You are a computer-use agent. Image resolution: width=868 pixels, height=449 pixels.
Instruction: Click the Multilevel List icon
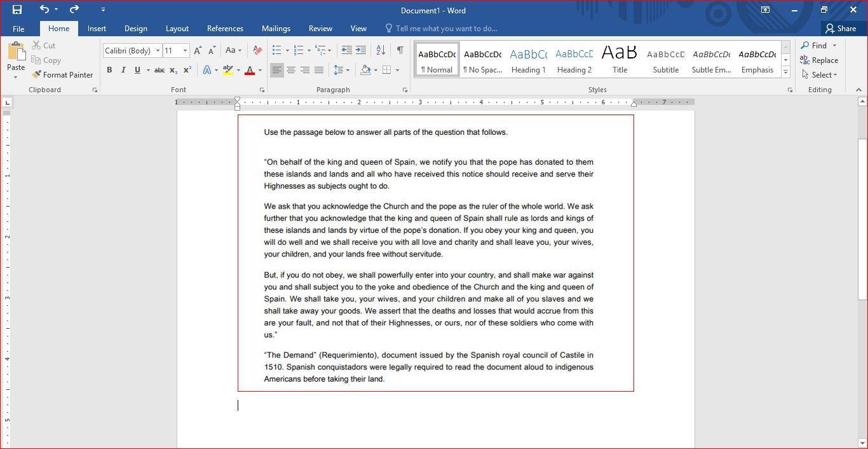pos(320,50)
